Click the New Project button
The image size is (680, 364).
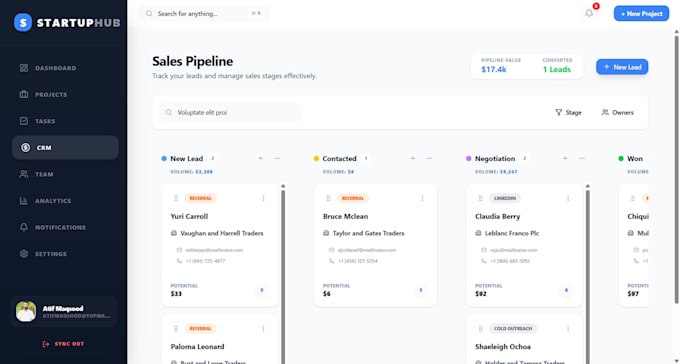tap(641, 13)
